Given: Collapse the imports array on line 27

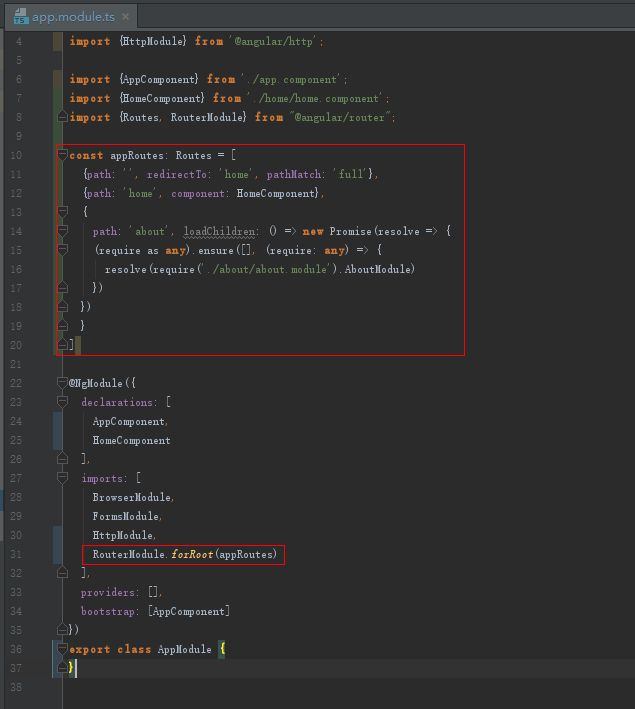Looking at the screenshot, I should 62,478.
